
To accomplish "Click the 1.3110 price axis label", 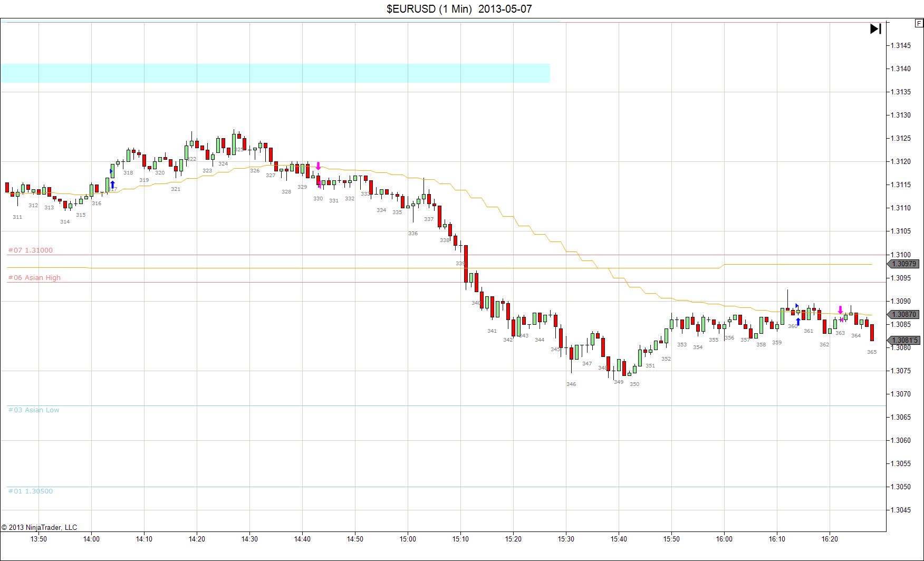I will click(901, 208).
